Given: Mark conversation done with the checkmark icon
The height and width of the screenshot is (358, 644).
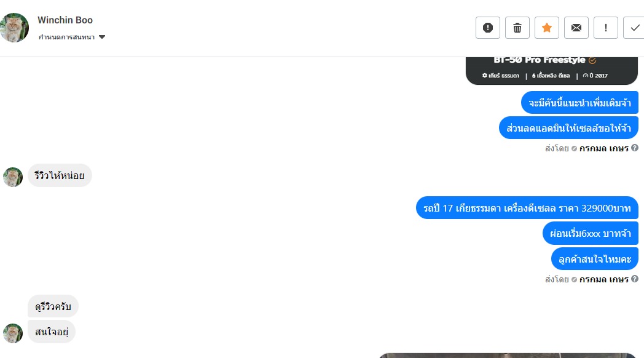Looking at the screenshot, I should 635,28.
